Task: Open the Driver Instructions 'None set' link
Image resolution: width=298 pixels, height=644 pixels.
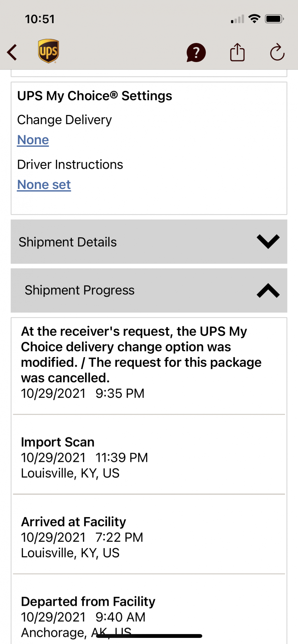Action: click(44, 185)
